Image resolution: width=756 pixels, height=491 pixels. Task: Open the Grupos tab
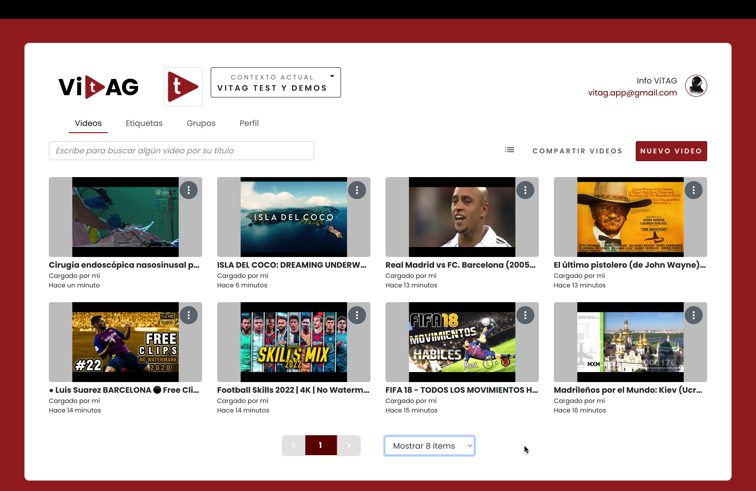tap(201, 123)
